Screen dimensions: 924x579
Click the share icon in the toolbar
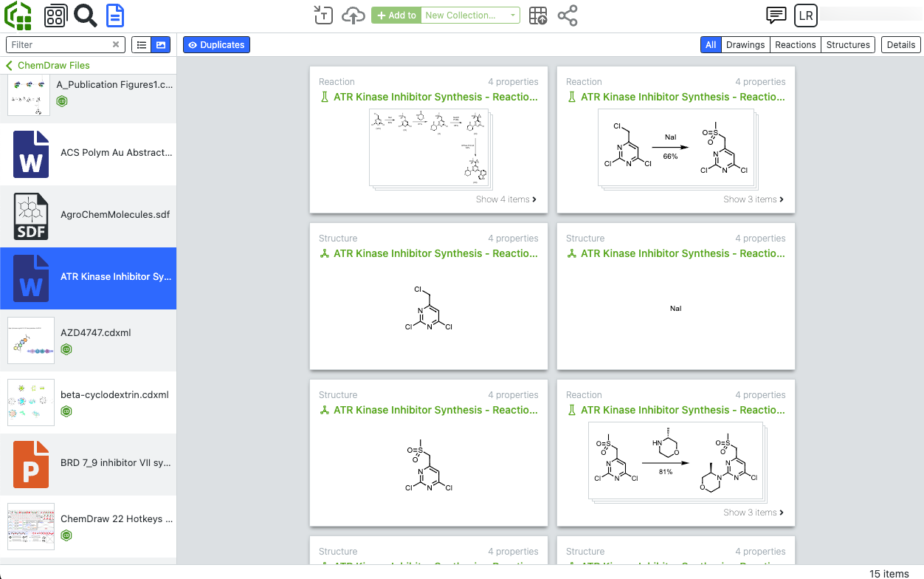click(x=567, y=15)
